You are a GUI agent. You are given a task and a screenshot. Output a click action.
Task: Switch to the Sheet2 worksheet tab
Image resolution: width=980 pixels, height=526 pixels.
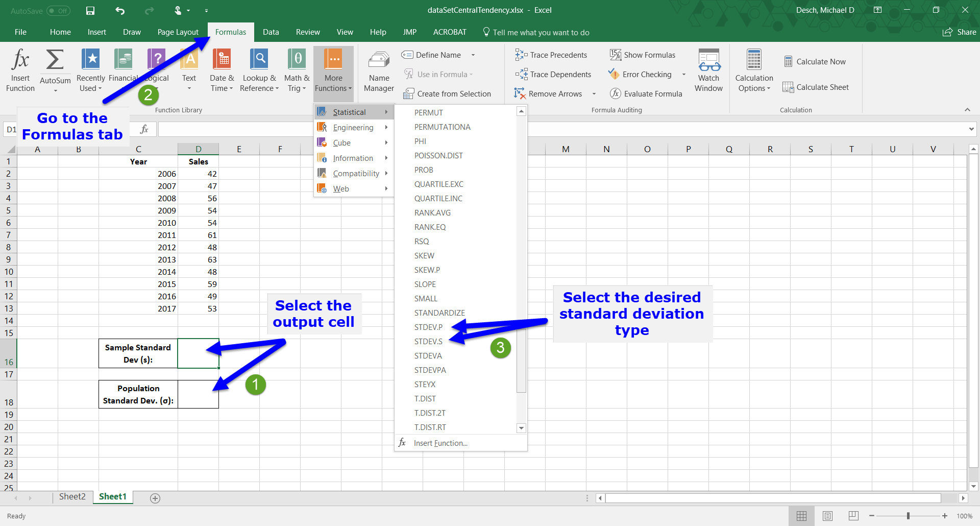[72, 497]
